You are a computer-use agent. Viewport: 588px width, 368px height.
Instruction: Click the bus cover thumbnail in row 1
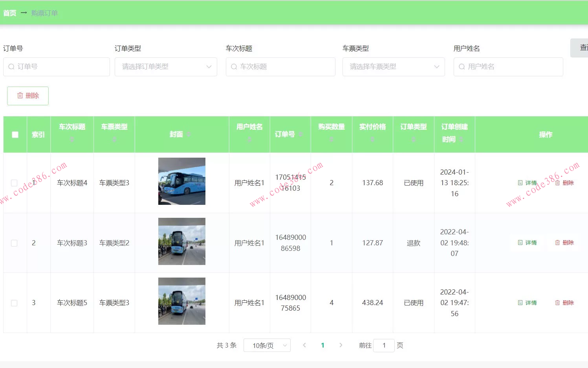181,181
